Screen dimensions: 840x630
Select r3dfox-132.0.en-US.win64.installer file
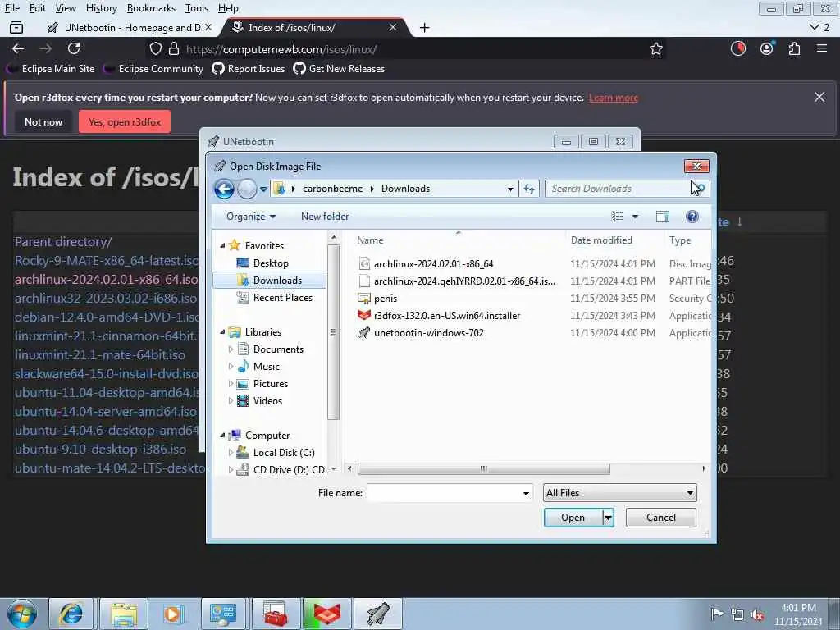(447, 316)
